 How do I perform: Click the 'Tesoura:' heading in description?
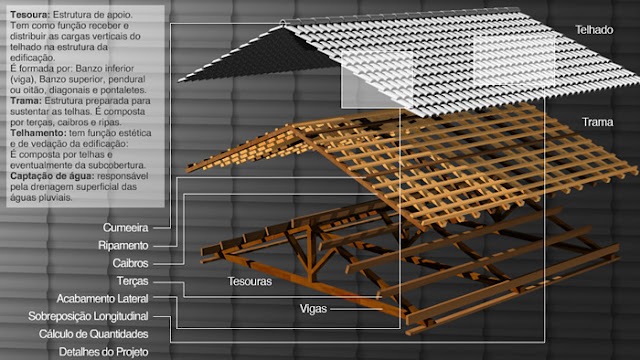pos(30,15)
